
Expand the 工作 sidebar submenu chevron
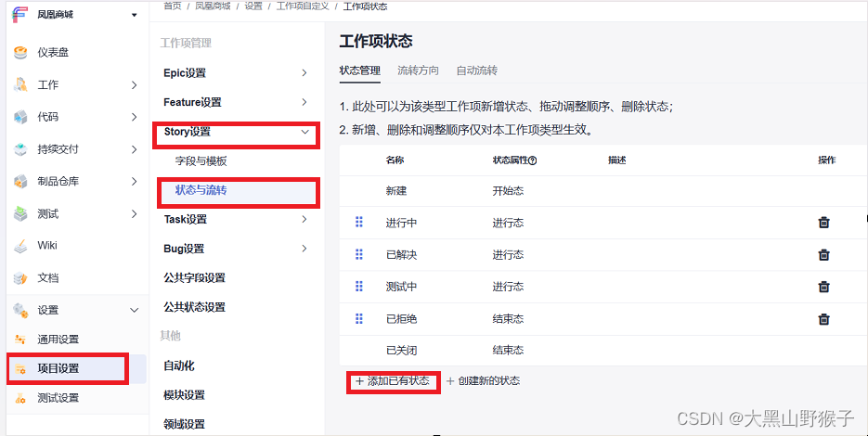click(x=134, y=84)
